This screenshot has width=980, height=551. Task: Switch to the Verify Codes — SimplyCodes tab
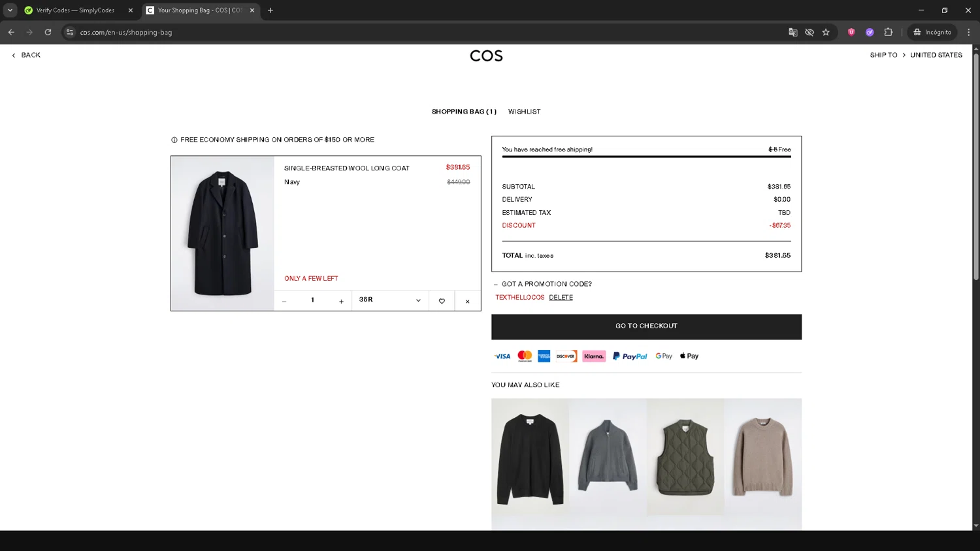(x=74, y=10)
